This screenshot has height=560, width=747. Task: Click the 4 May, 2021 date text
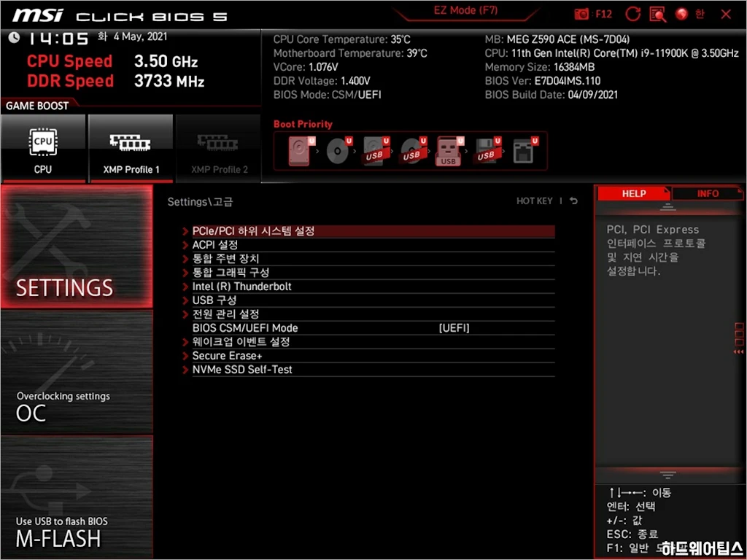point(140,36)
